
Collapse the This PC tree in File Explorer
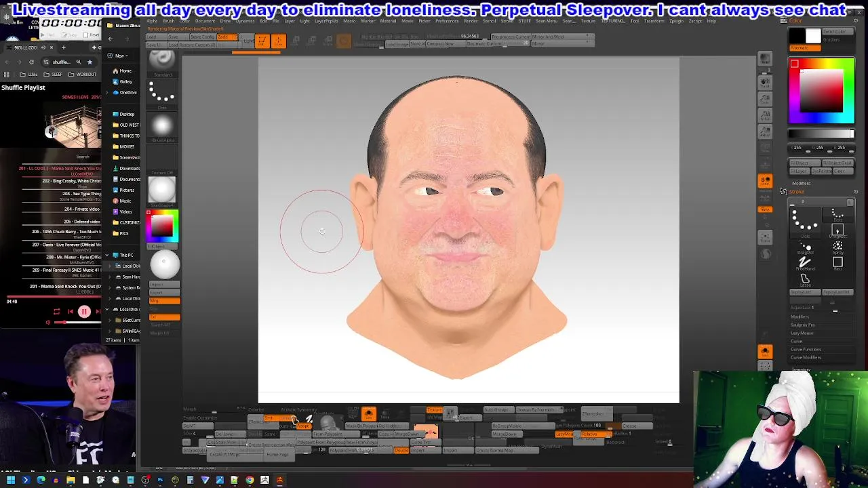pyautogui.click(x=106, y=255)
